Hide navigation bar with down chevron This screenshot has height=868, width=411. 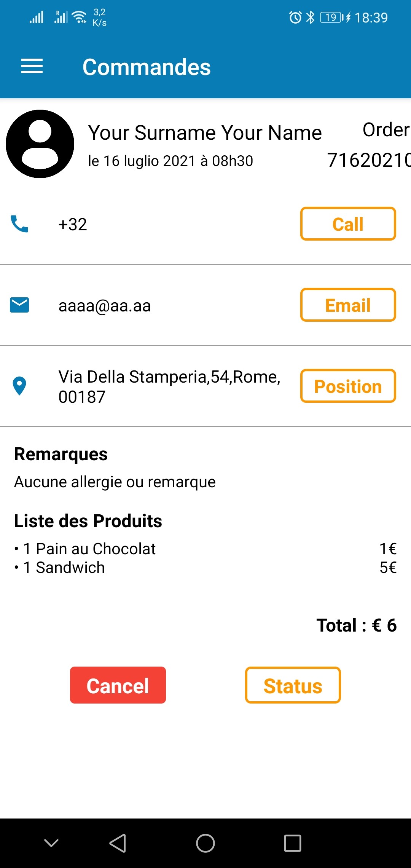51,843
